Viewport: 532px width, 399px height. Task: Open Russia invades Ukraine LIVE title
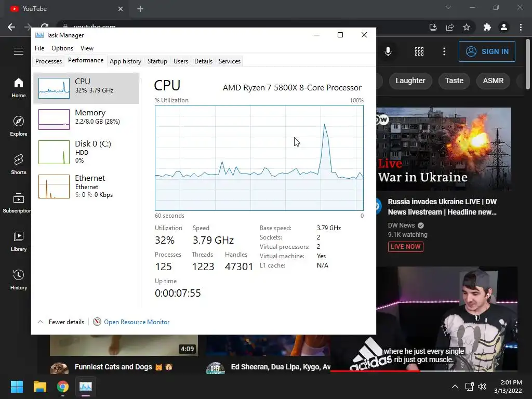(442, 207)
